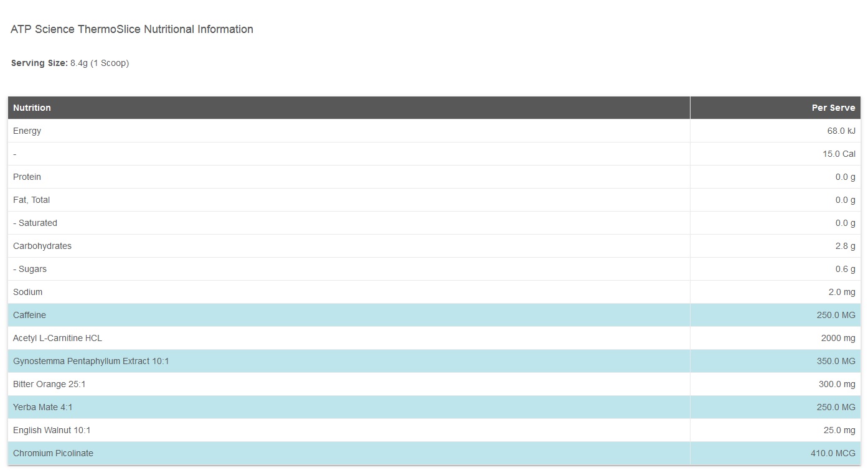Click the '2.8 g' carbohydrates value
The height and width of the screenshot is (473, 868).
(x=845, y=246)
